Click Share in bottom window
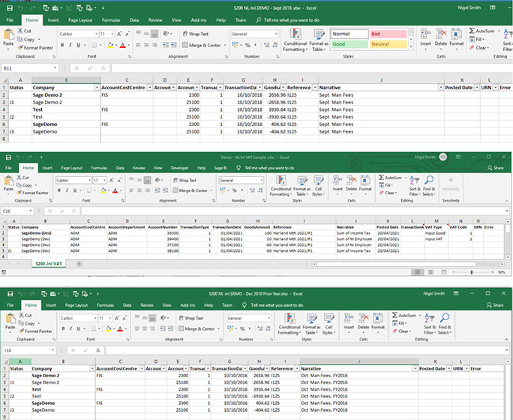 click(495, 304)
